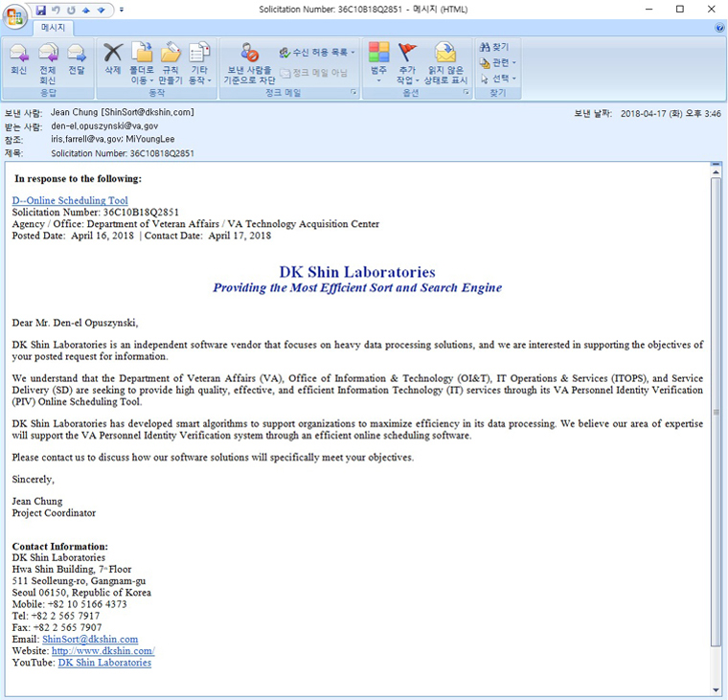Select the 메시지 ribbon tab
The height and width of the screenshot is (700, 728).
tap(52, 28)
